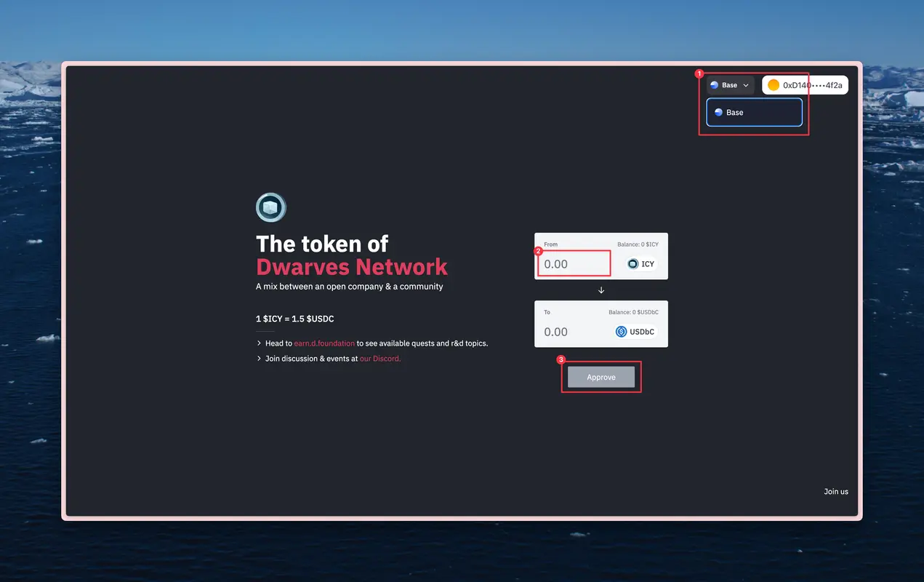924x582 pixels.
Task: Click the Join us link
Action: (x=836, y=492)
